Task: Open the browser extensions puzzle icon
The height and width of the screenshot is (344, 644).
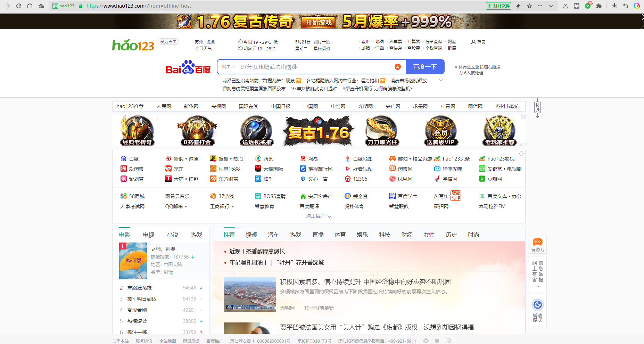Action: pyautogui.click(x=599, y=6)
